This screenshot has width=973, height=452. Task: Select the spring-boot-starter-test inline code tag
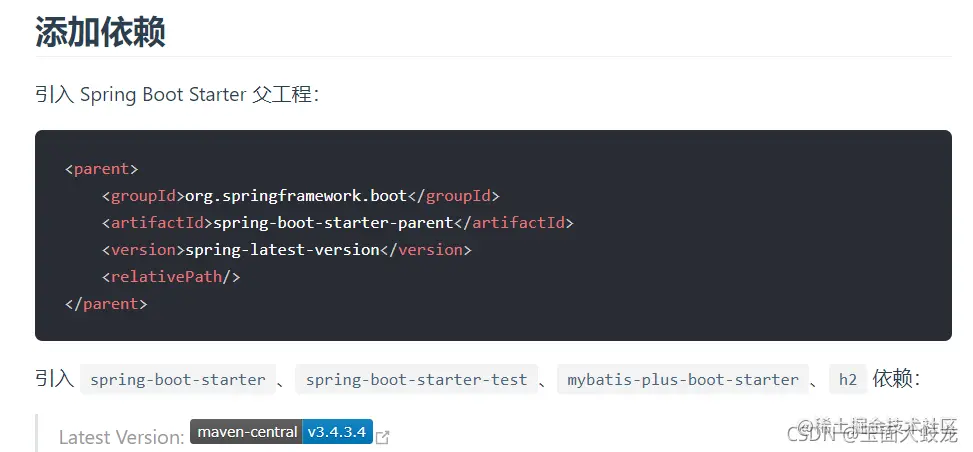tap(416, 379)
